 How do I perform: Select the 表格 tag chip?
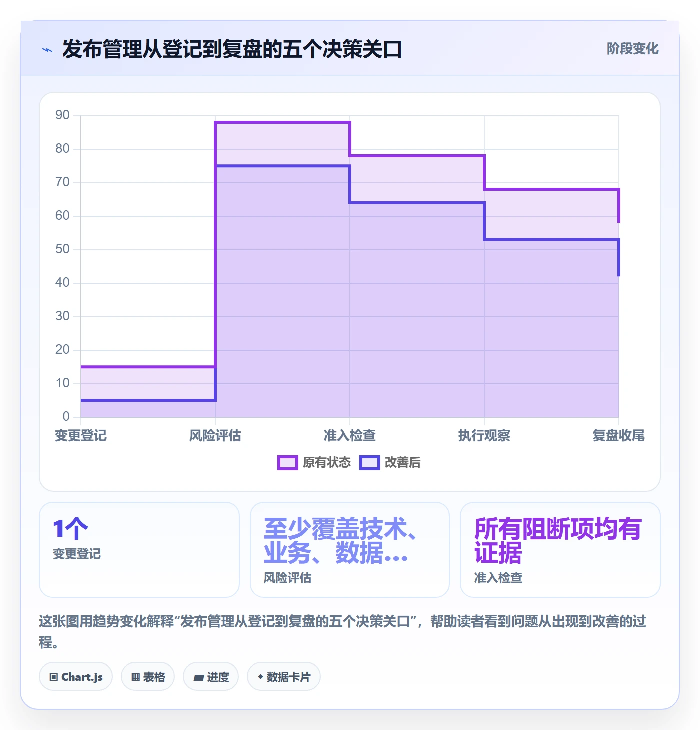pos(148,677)
